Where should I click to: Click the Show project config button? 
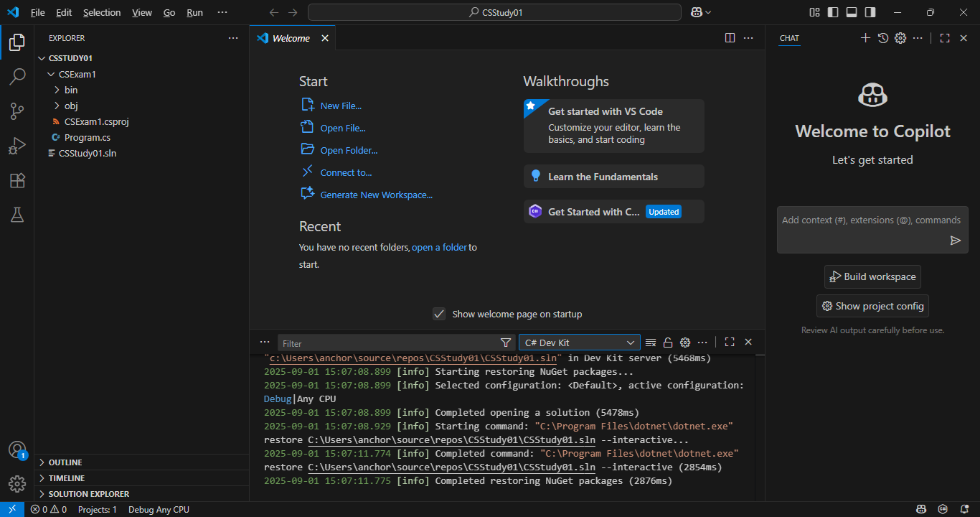tap(872, 306)
